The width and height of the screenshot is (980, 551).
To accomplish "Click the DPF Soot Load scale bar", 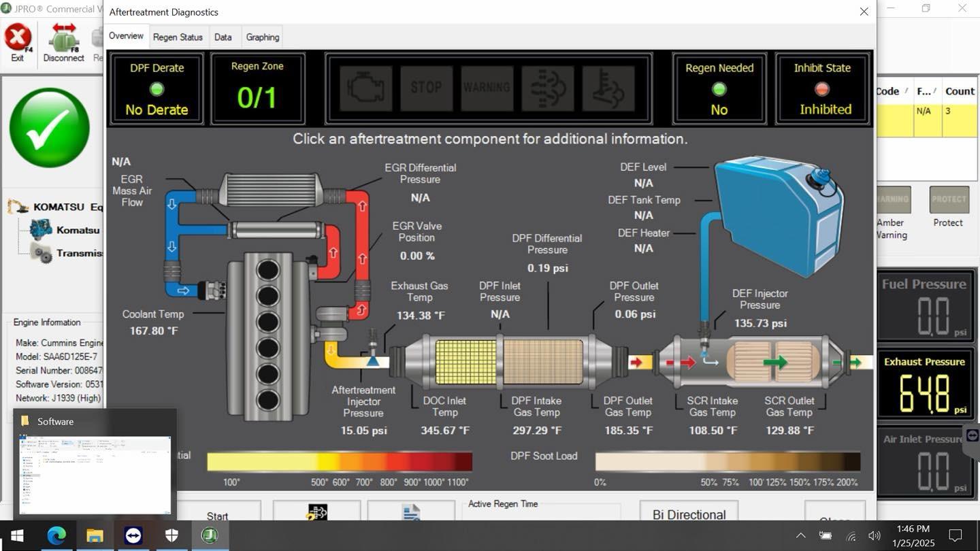I will (x=728, y=462).
